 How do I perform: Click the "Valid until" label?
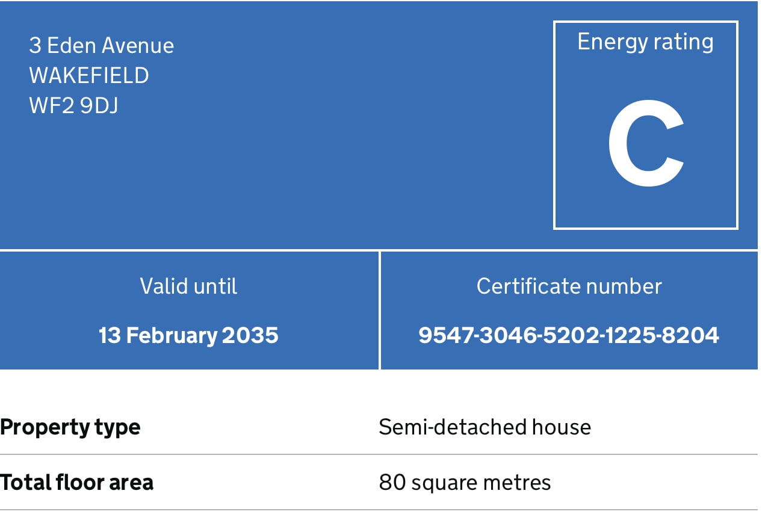pos(188,286)
